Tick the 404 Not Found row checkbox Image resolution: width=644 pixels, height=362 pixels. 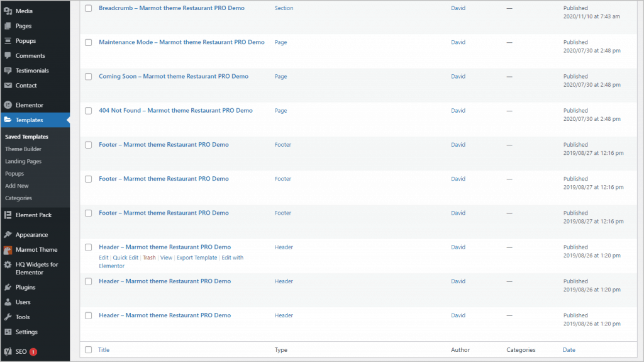point(88,111)
